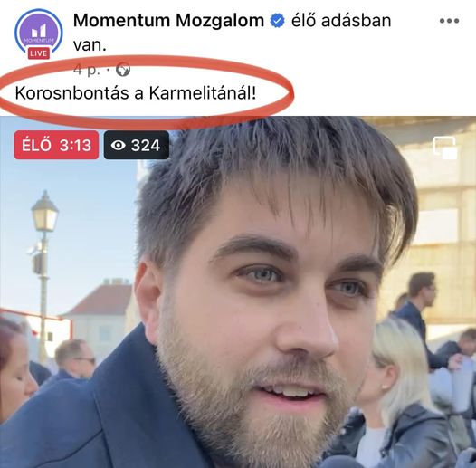This screenshot has height=468, width=476.
Task: Open the Momentum Mozgalom page name link
Action: (168, 21)
